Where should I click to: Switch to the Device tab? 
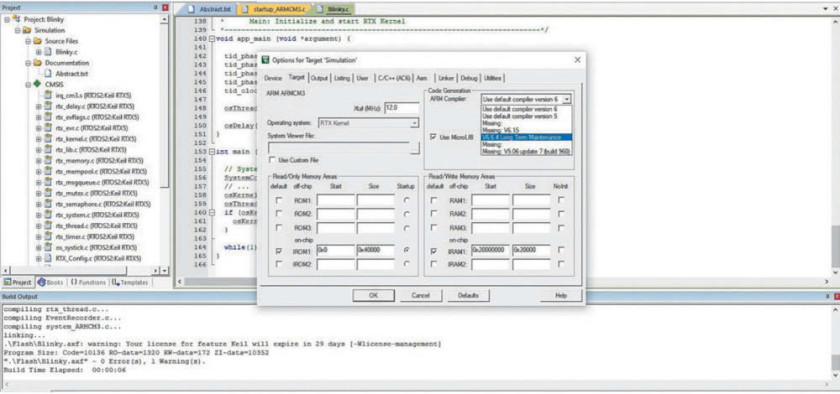pyautogui.click(x=273, y=78)
